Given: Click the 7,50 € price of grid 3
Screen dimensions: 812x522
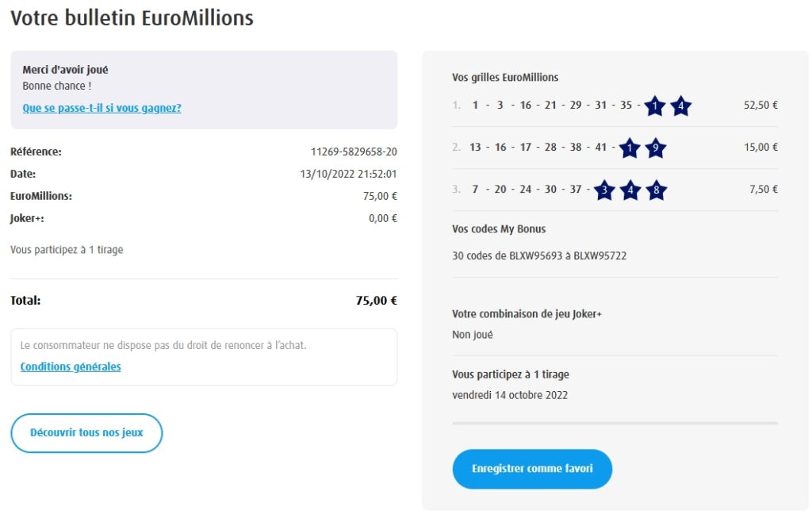Looking at the screenshot, I should (x=763, y=189).
